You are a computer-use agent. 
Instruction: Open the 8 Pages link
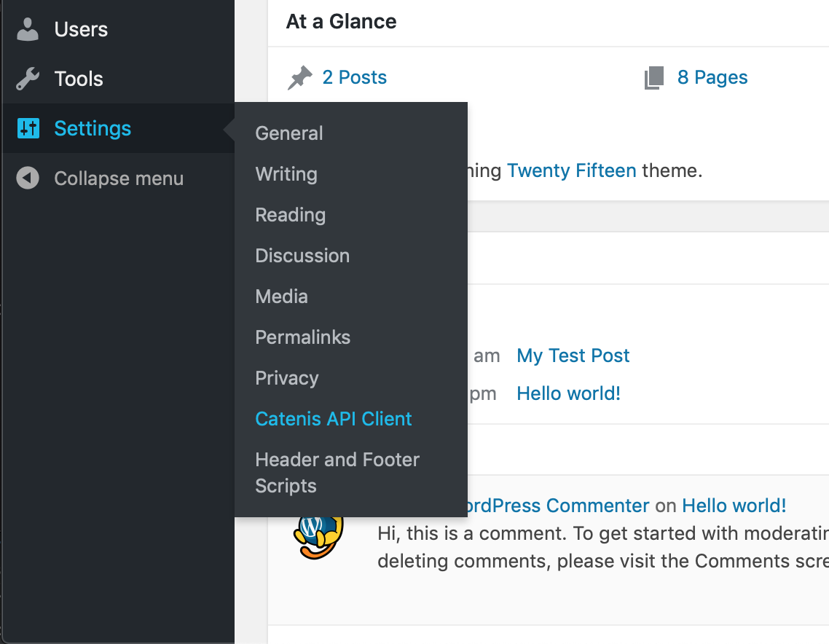pos(712,77)
